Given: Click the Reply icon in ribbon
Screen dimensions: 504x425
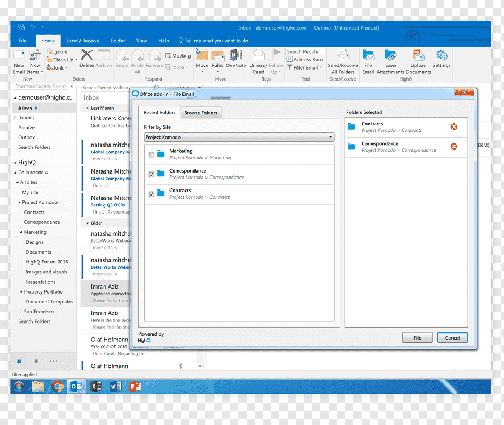Looking at the screenshot, I should [122, 55].
